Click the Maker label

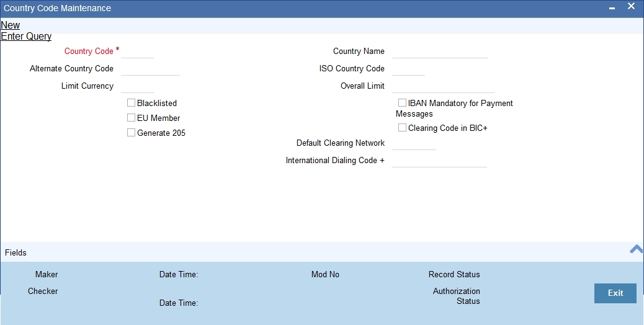coord(47,274)
